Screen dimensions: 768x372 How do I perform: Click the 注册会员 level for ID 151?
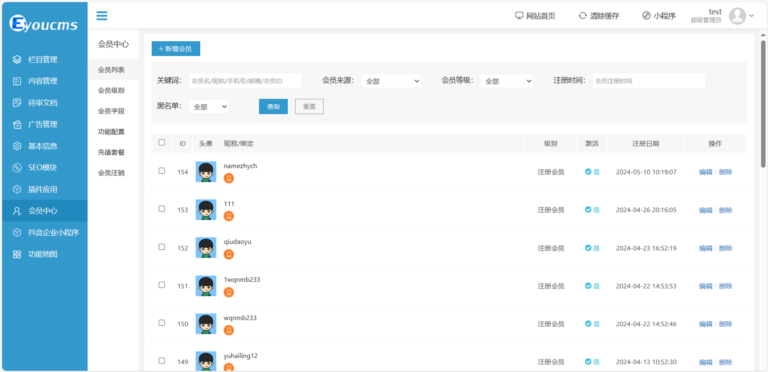point(551,286)
